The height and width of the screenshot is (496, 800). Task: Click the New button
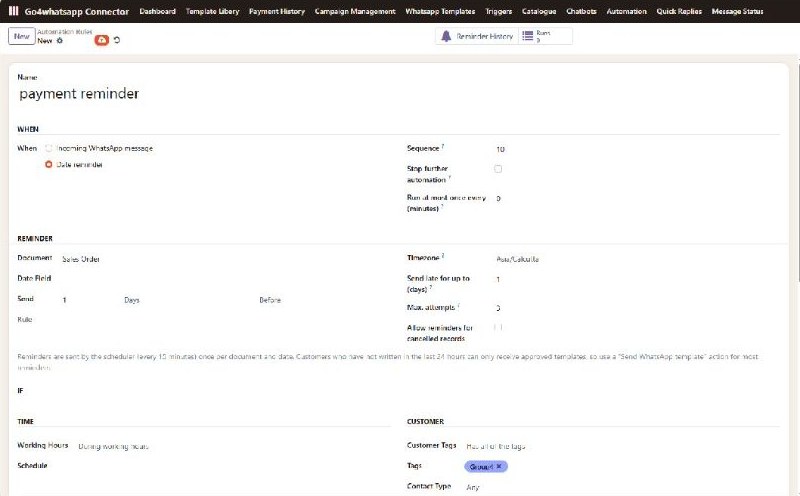click(21, 36)
